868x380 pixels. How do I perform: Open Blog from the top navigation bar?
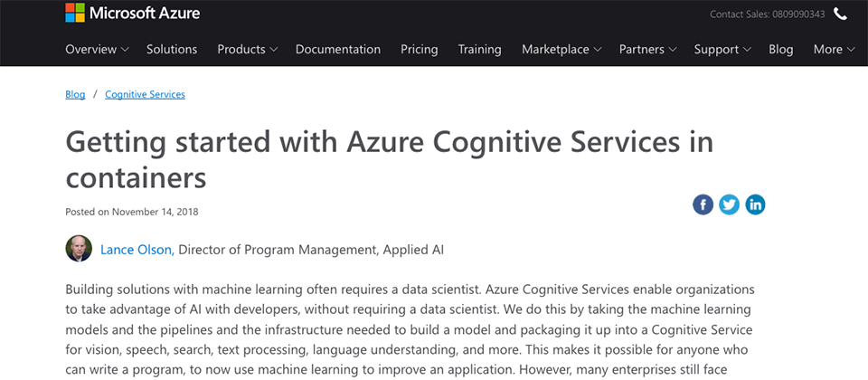[x=780, y=49]
